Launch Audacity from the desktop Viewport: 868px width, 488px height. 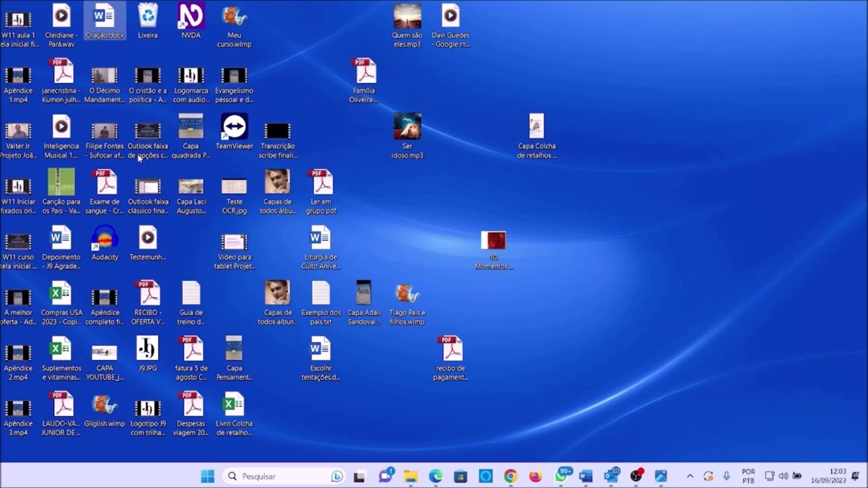click(104, 243)
